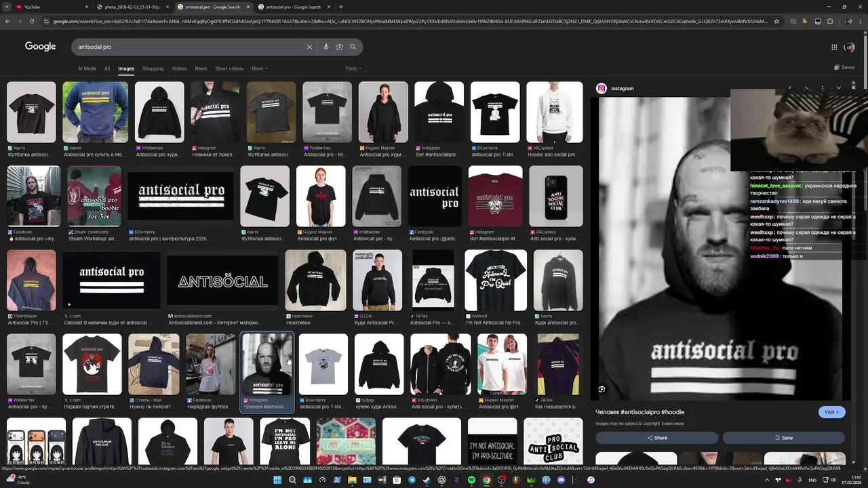The height and width of the screenshot is (488, 868).
Task: Show hidden system tray icons
Action: pos(768,480)
